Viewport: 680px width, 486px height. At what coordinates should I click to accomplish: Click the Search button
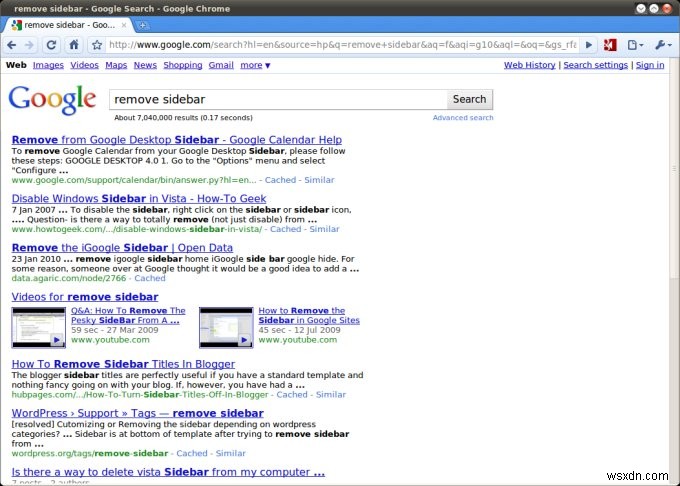point(470,99)
